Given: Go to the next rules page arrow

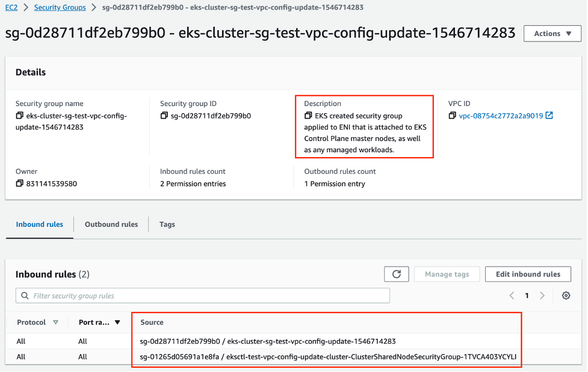Looking at the screenshot, I should [x=542, y=295].
